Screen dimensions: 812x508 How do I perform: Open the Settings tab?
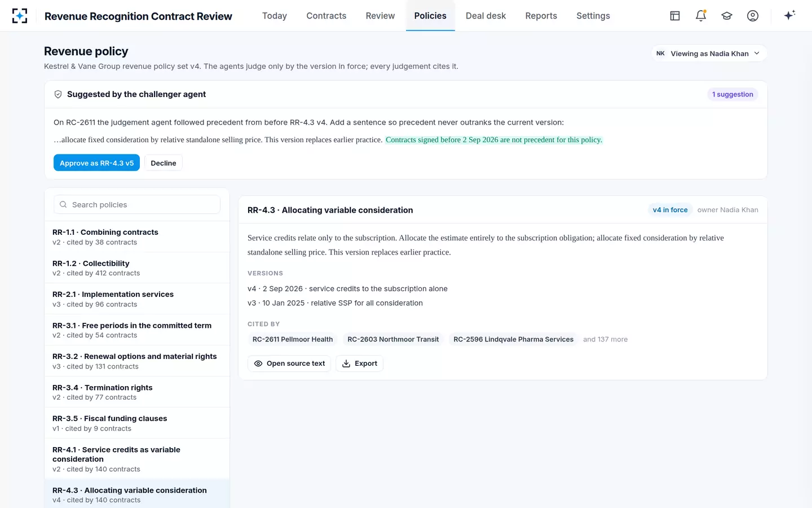coord(593,16)
